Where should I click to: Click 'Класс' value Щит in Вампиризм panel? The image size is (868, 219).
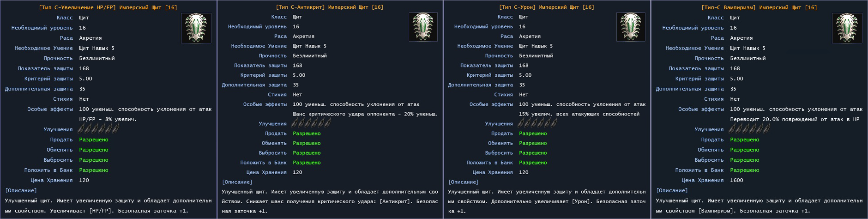click(x=735, y=18)
